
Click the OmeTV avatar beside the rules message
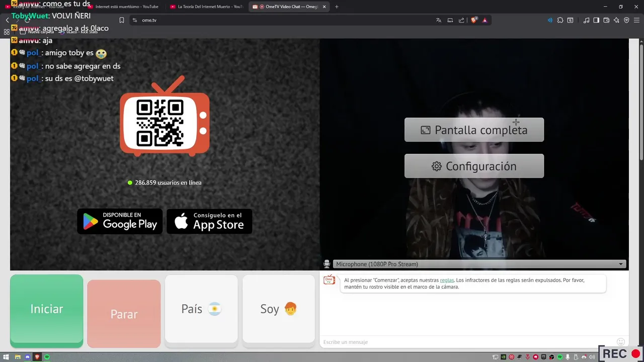329,281
